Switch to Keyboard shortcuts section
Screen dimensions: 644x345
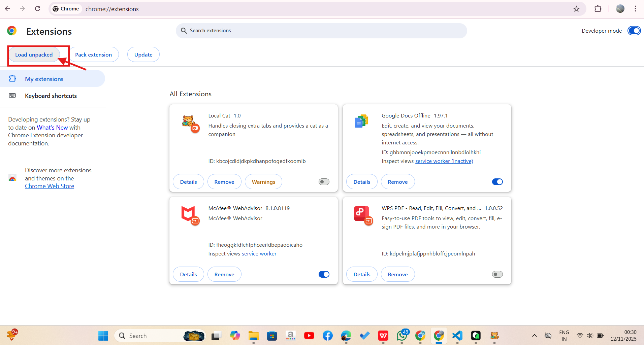pyautogui.click(x=51, y=96)
